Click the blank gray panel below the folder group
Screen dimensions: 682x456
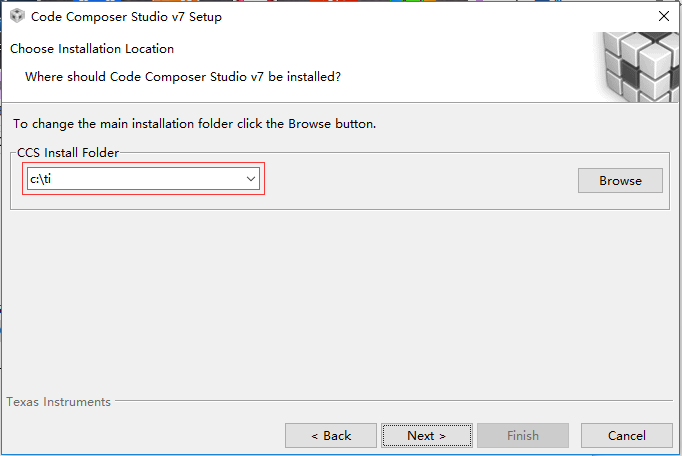click(x=339, y=300)
